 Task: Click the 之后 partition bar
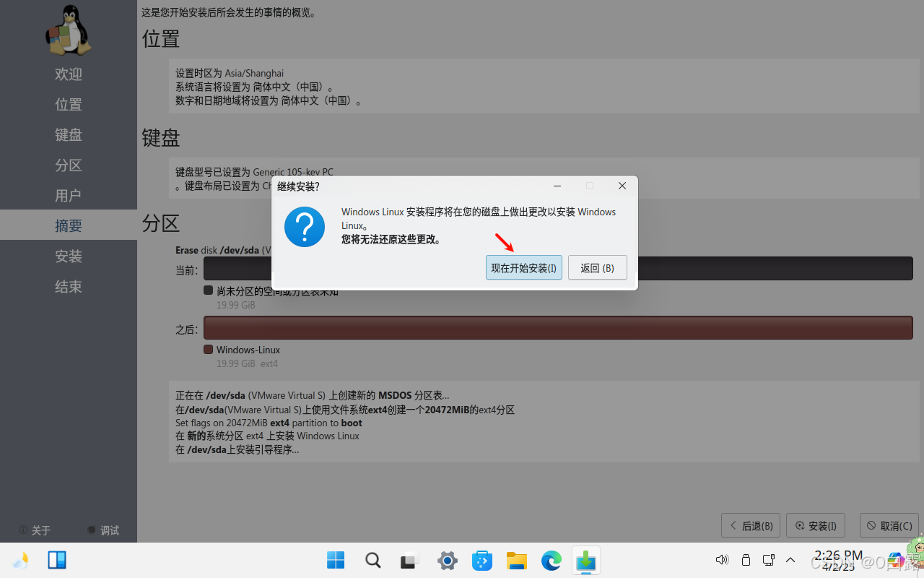[558, 327]
